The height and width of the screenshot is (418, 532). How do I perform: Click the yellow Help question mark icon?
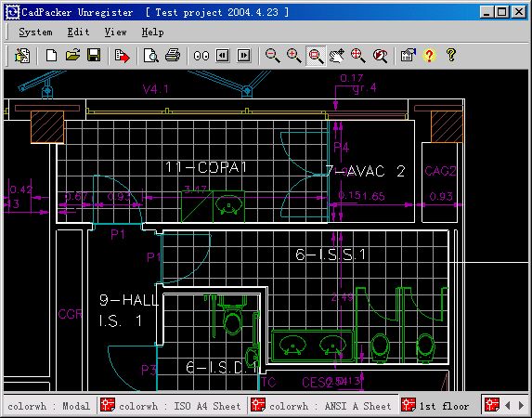[x=451, y=55]
